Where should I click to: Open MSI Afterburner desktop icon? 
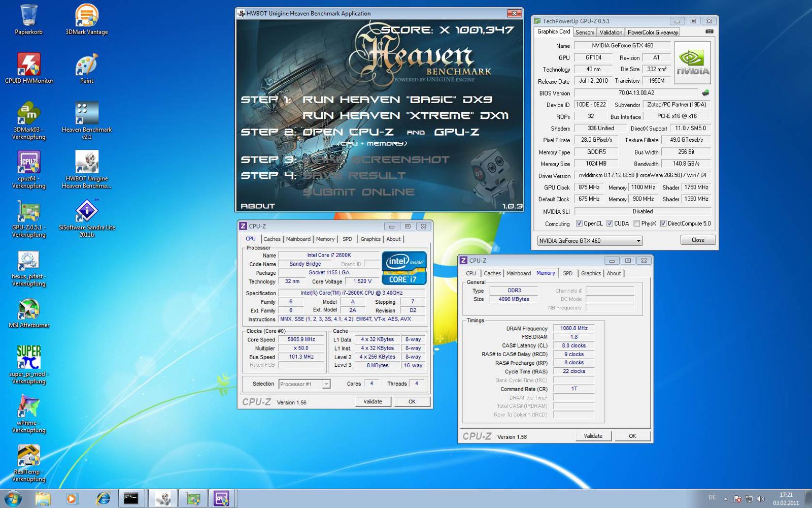pyautogui.click(x=29, y=313)
